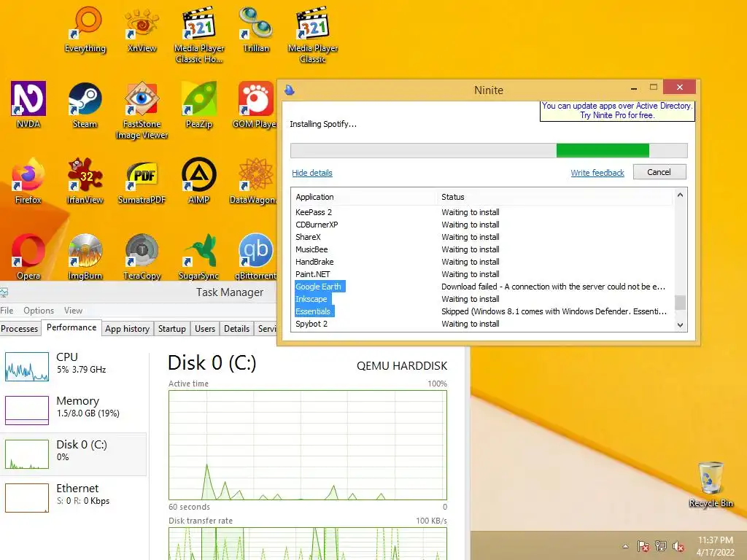Select Disk 0 (C:) in the Performance sidebar

[x=74, y=454]
